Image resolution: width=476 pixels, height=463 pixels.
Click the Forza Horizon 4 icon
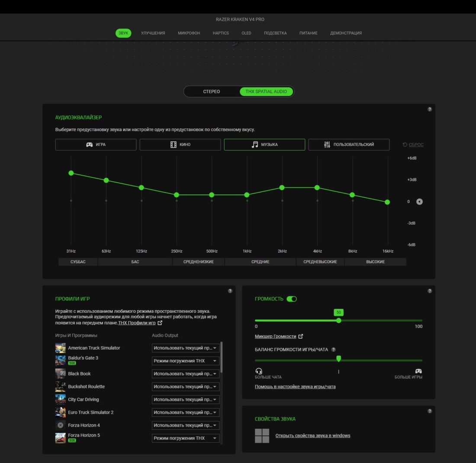(61, 425)
